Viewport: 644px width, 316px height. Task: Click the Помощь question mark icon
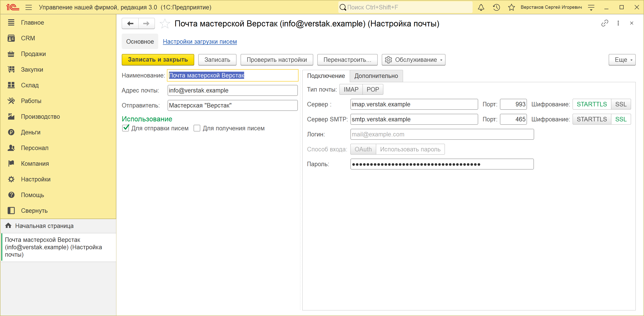[11, 195]
